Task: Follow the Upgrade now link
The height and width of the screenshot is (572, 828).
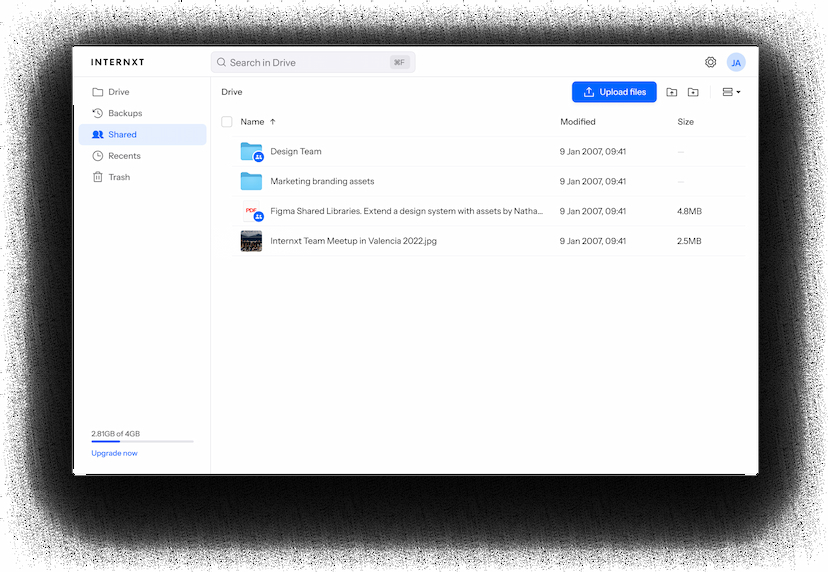Action: (115, 453)
